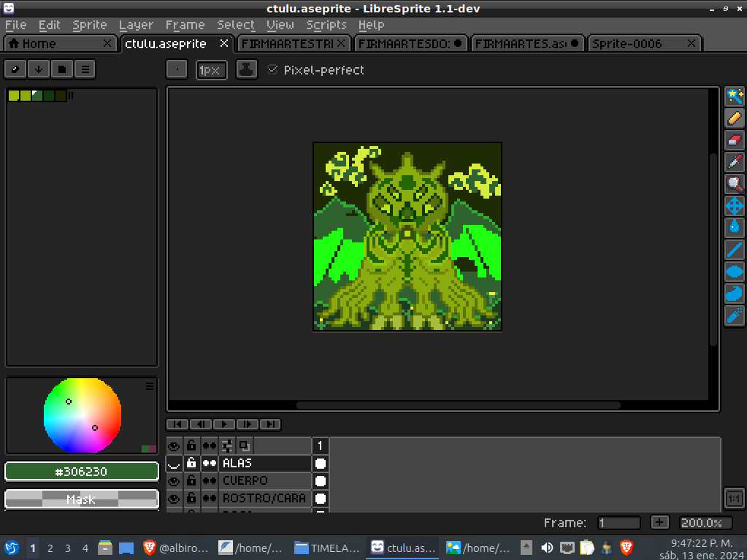
Task: Open the Frame menu
Action: (185, 25)
